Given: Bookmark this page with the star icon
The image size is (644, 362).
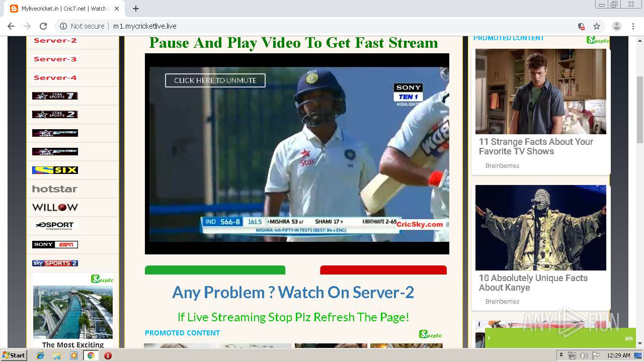Looking at the screenshot, I should coord(597,26).
